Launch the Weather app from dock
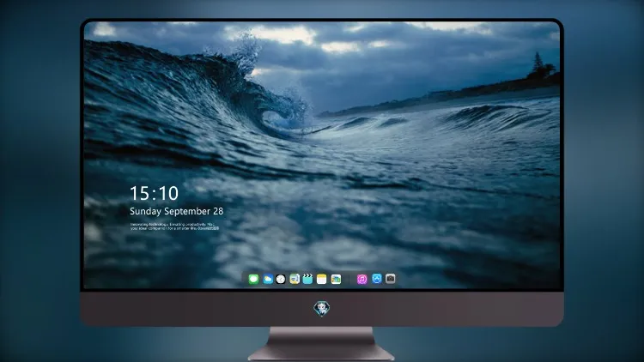 point(268,279)
